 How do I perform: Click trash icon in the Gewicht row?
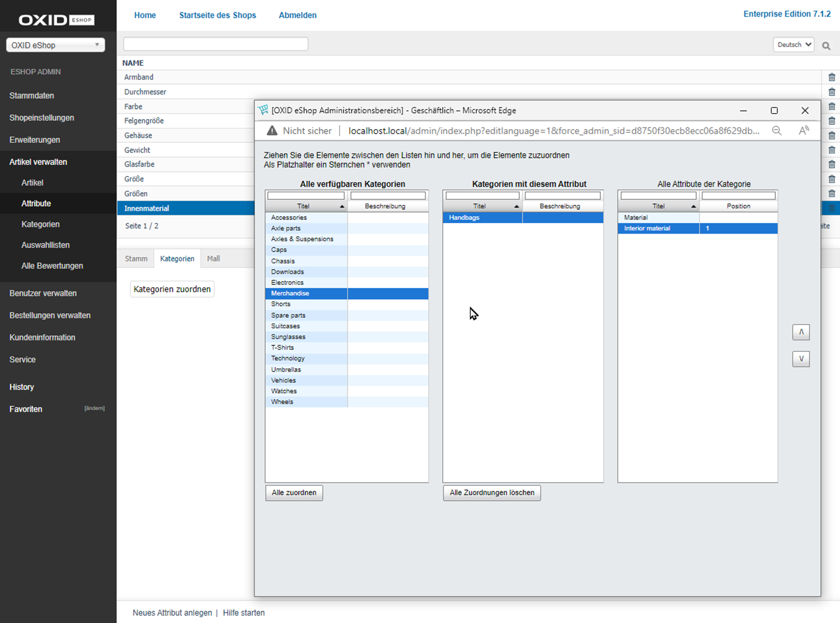pos(831,150)
